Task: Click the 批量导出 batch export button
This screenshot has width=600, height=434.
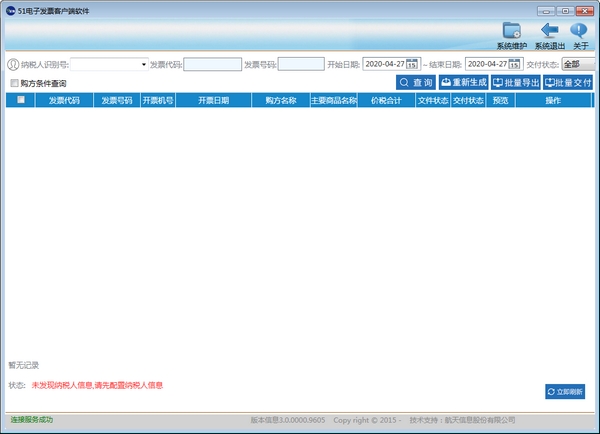Action: [515, 83]
